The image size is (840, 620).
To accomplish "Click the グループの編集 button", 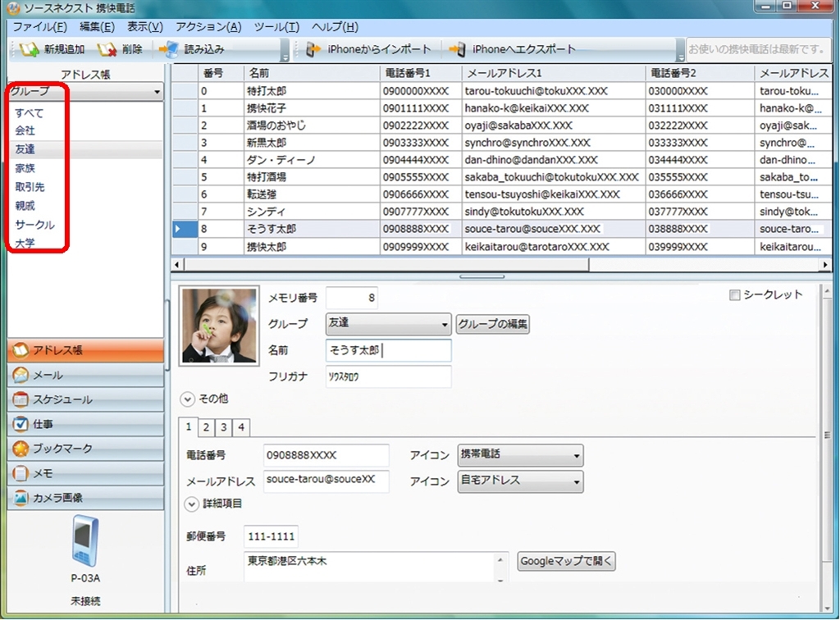I will (x=492, y=324).
